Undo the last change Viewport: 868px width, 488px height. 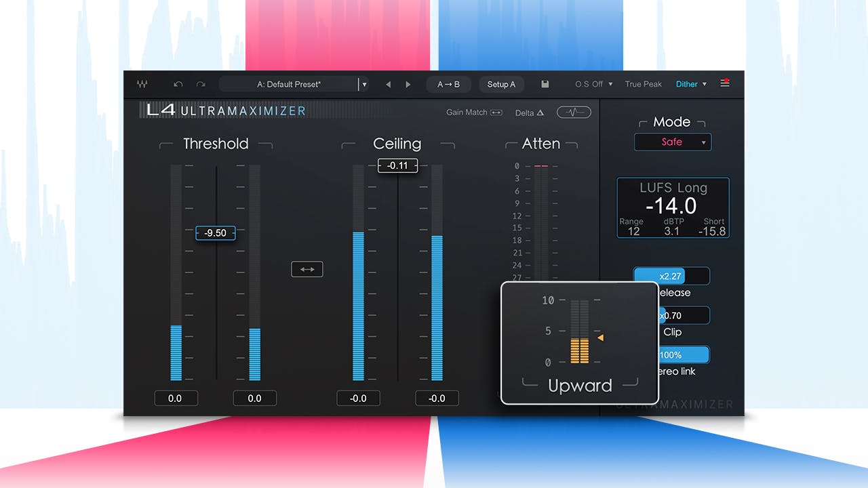[x=178, y=83]
